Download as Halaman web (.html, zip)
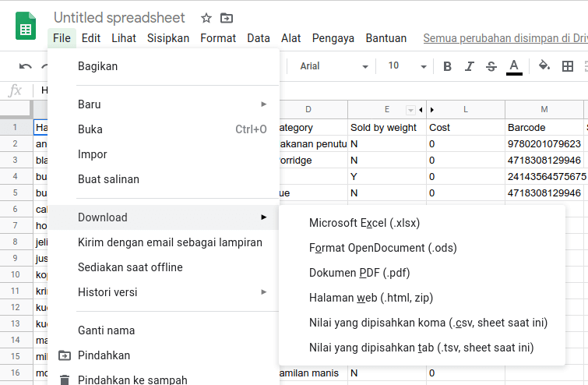The image size is (588, 385). click(x=422, y=298)
